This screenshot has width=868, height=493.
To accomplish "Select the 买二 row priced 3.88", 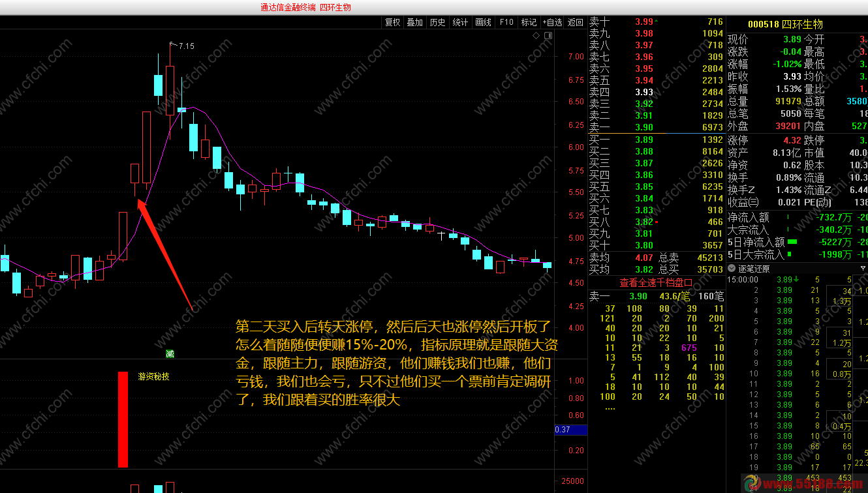I will [656, 151].
